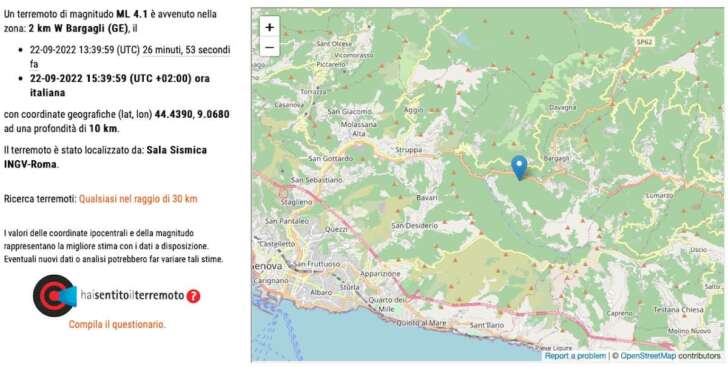Click 'Report a problem' map link
This screenshot has height=367, width=728.
[x=575, y=356]
